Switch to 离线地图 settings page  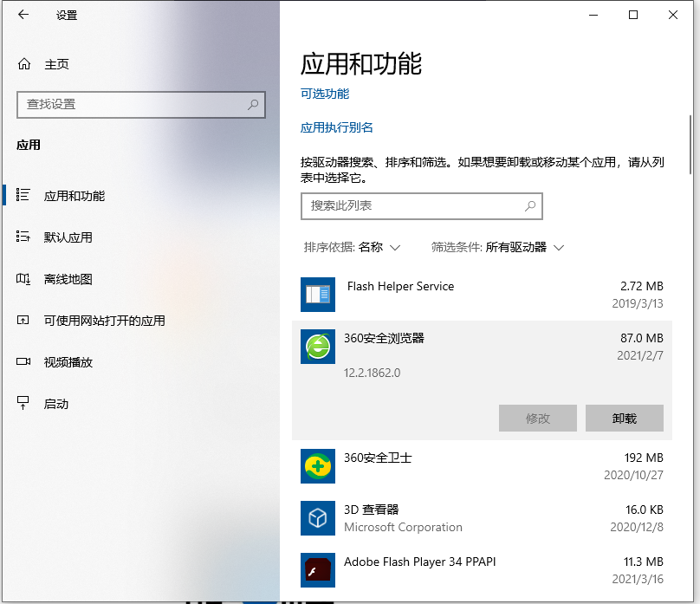(x=68, y=279)
